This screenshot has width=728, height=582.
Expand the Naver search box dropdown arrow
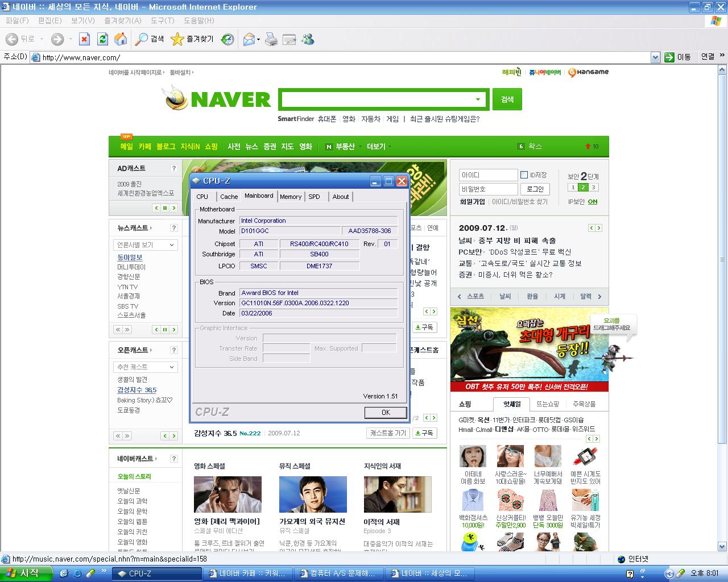478,99
